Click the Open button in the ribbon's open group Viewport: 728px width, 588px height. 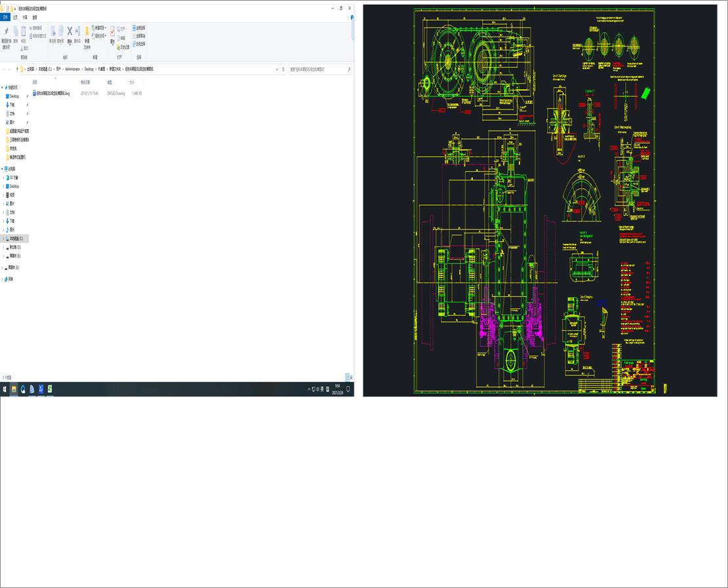tap(121, 29)
